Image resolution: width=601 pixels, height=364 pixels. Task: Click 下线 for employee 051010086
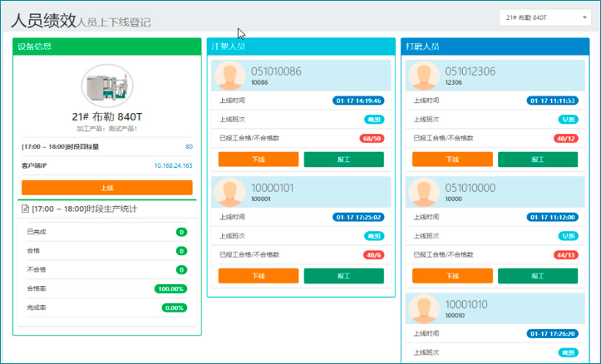pyautogui.click(x=258, y=160)
